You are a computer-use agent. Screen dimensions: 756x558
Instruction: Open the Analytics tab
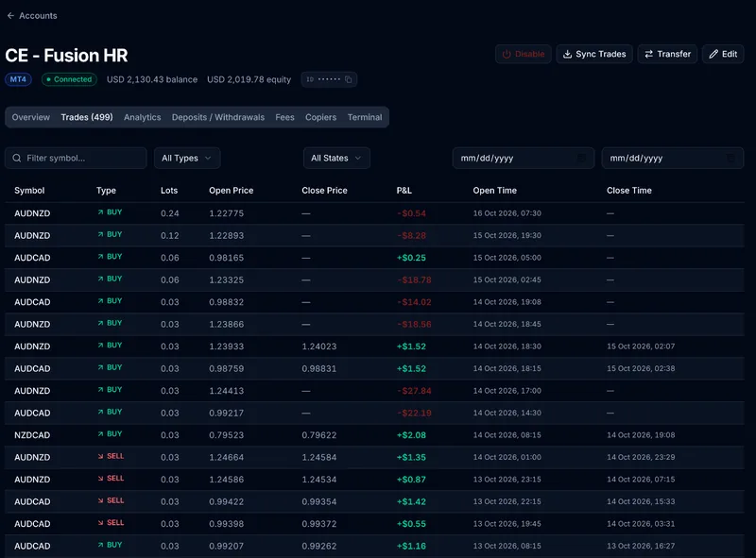[x=143, y=117]
